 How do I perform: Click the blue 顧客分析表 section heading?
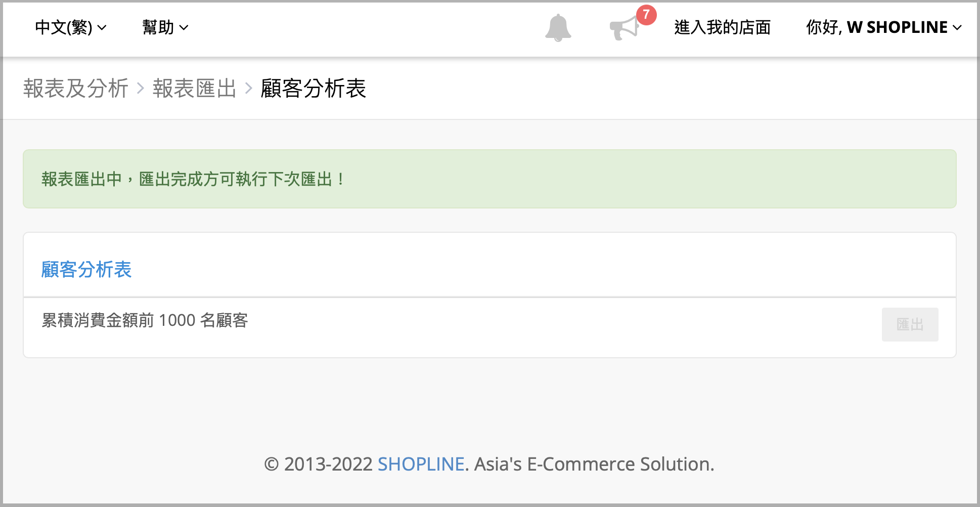86,270
